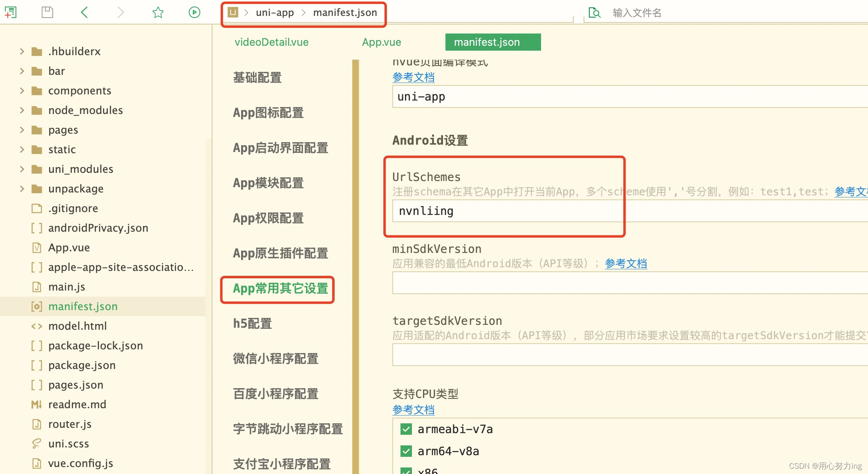This screenshot has height=474, width=868.
Task: Click the star bookmark icon
Action: (x=158, y=12)
